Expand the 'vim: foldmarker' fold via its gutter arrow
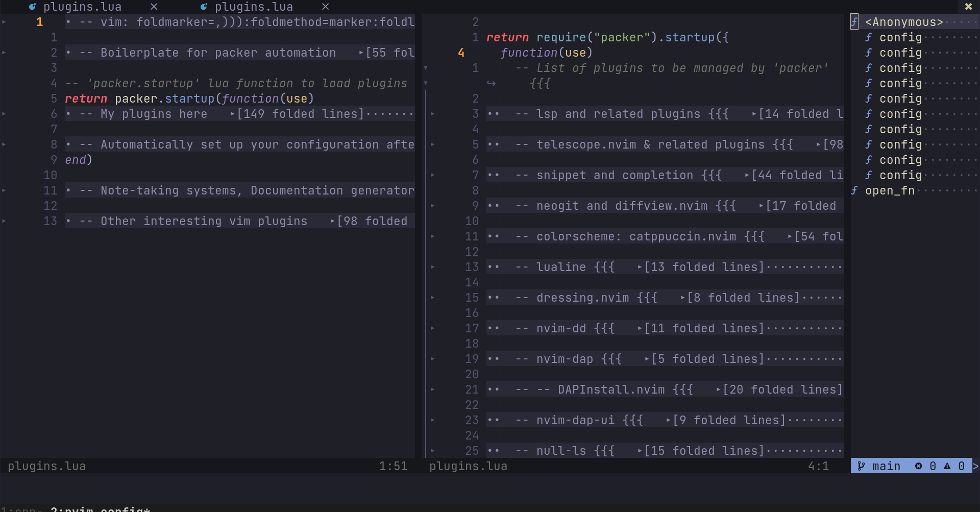Viewport: 980px width, 512px height. (x=4, y=22)
